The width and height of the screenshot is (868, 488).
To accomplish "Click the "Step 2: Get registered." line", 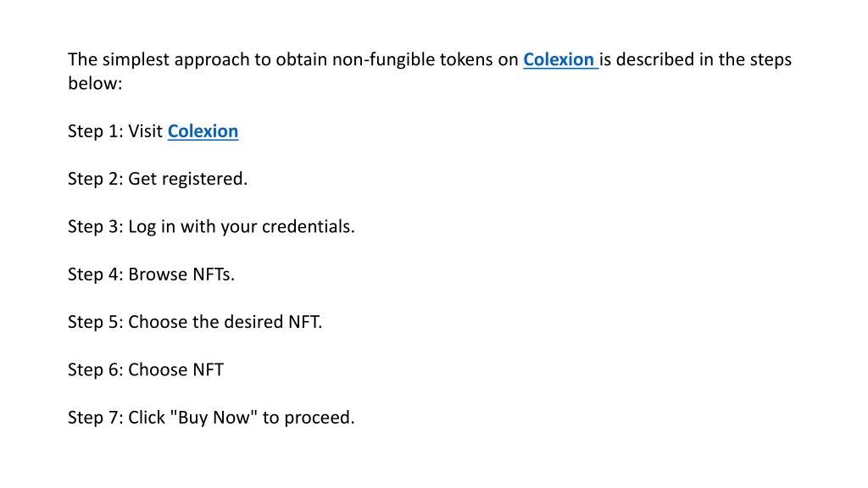I will pyautogui.click(x=158, y=180).
